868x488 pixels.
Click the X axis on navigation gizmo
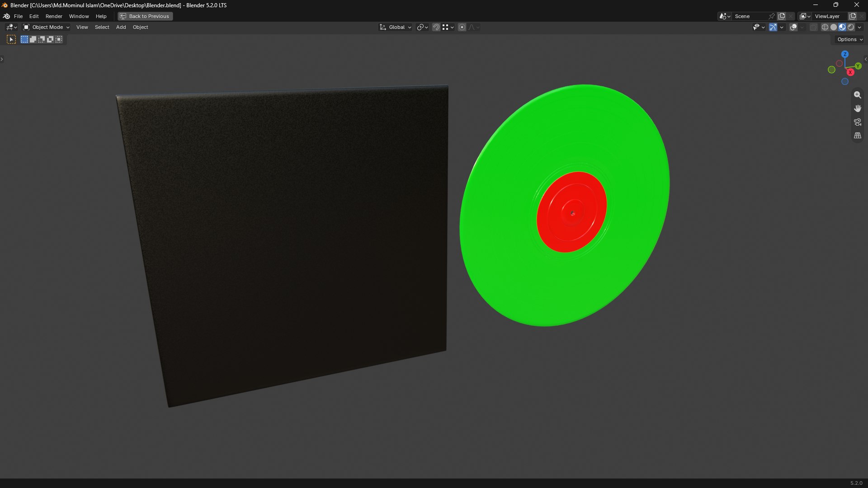(x=850, y=72)
